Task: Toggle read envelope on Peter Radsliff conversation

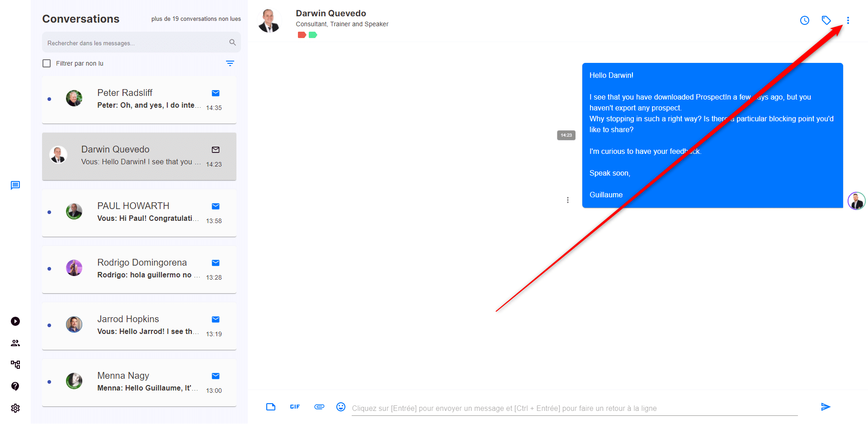Action: 216,93
